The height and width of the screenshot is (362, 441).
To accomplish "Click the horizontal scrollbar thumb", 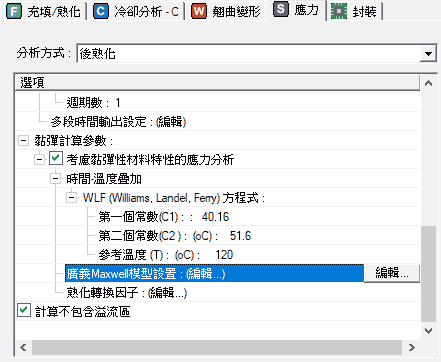I will (217, 347).
